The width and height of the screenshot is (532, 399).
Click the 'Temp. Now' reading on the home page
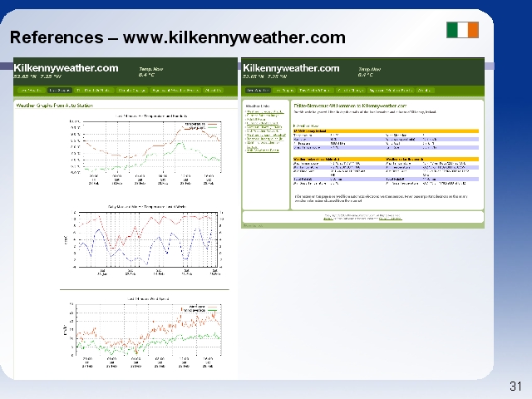click(369, 72)
